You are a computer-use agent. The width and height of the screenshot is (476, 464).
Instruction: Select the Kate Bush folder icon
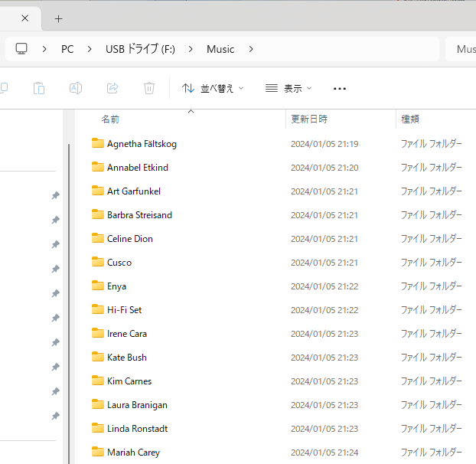click(98, 357)
